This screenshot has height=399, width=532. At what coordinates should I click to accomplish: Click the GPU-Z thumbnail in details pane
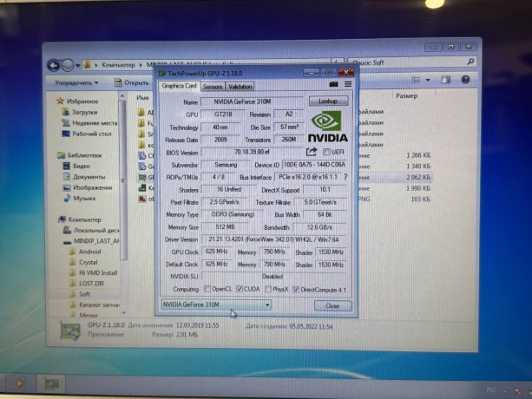70,330
